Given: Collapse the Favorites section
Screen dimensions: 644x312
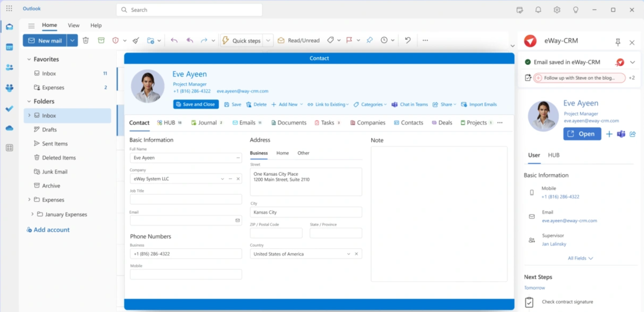Looking at the screenshot, I should (x=29, y=59).
